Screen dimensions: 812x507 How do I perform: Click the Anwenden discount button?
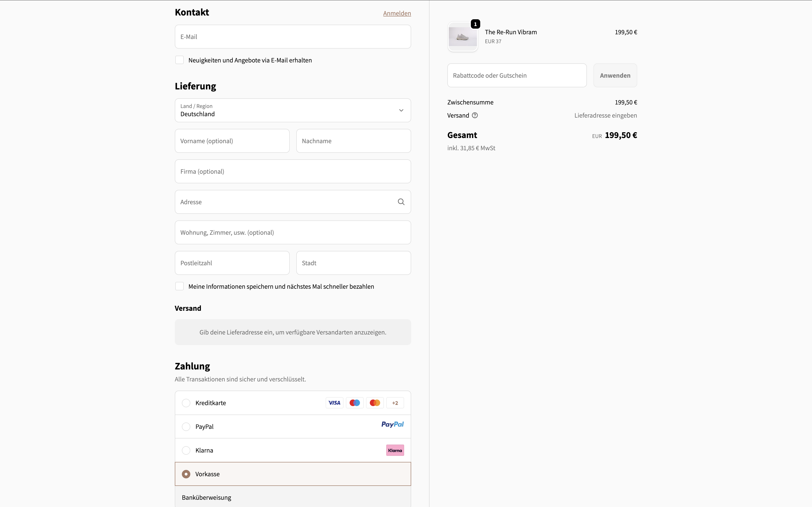(615, 75)
